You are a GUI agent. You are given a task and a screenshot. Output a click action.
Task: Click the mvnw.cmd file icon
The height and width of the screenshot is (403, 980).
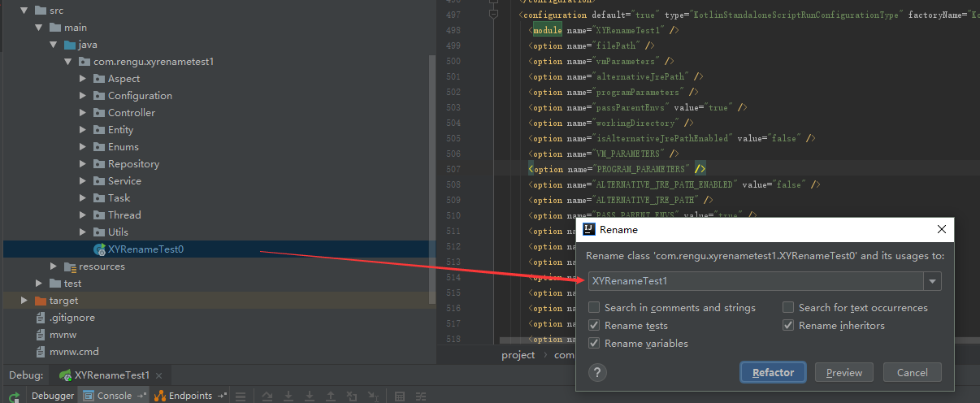[x=41, y=352]
